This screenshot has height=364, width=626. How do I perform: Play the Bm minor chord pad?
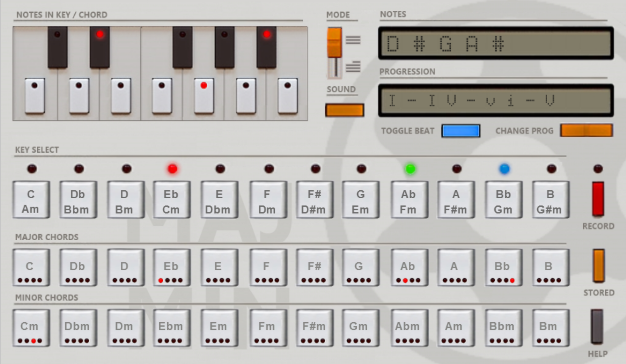click(x=551, y=328)
